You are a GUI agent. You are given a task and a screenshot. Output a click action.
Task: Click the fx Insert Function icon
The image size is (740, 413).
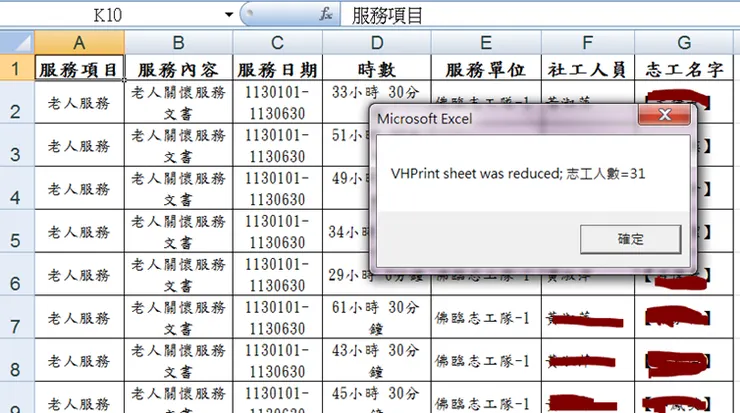point(326,15)
